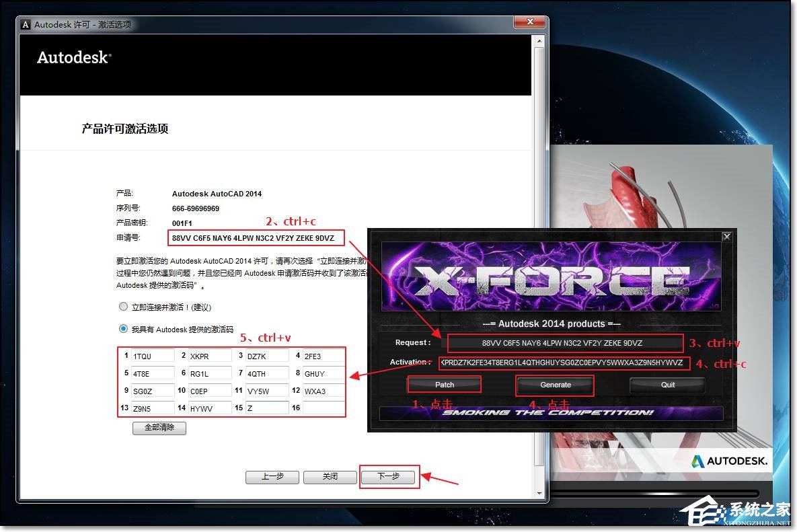Screen dimensions: 797x532
Task: Click the Request code field in the keygen
Action: (x=565, y=342)
